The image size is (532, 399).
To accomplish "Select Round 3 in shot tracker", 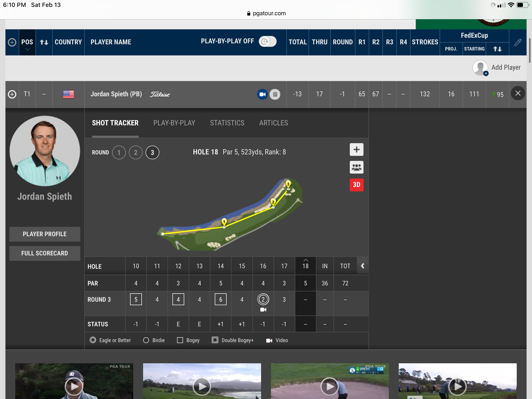I will pos(152,152).
